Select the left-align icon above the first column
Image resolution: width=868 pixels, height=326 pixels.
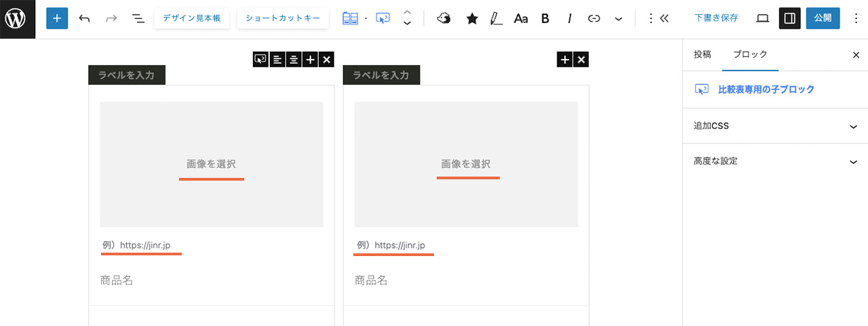point(277,60)
